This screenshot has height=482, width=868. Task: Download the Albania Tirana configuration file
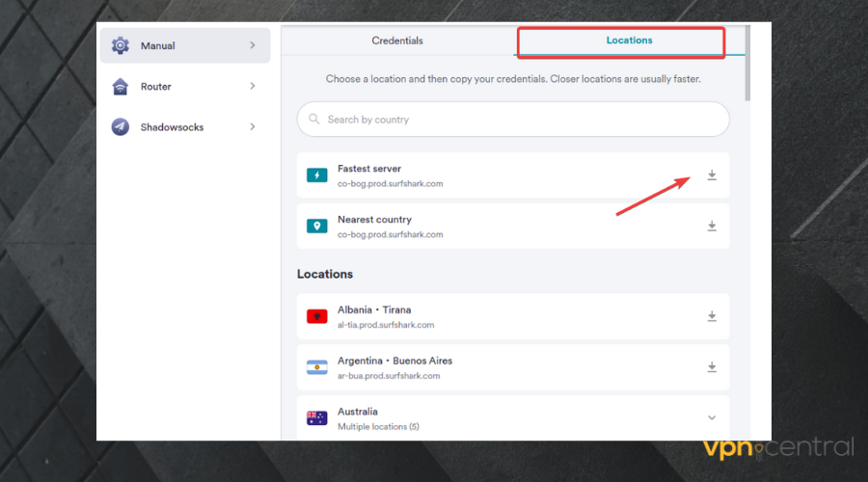[x=712, y=316]
